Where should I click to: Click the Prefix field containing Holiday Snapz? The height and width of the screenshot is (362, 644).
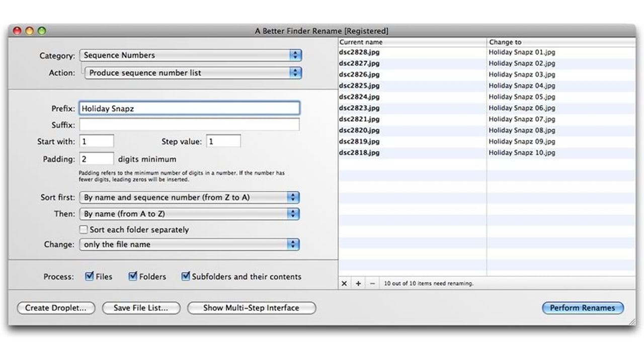189,108
